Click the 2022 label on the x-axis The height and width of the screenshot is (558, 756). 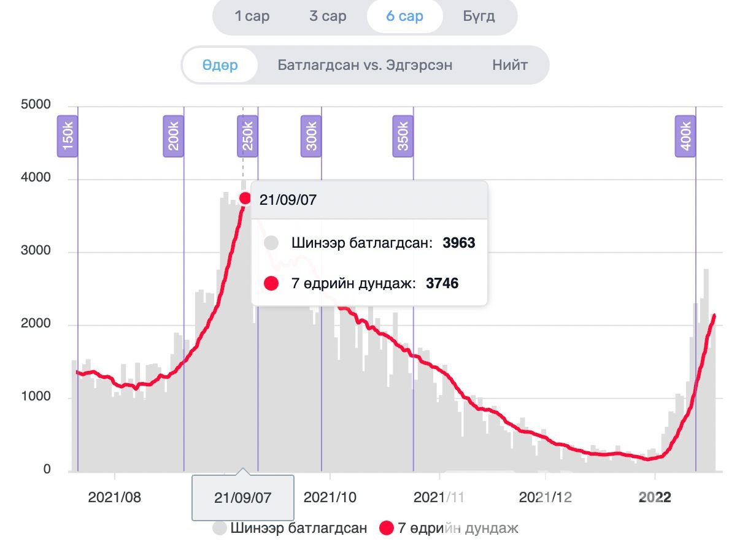pos(655,497)
